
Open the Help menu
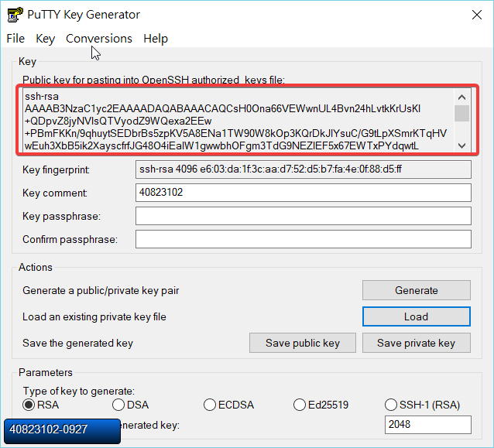tap(156, 39)
